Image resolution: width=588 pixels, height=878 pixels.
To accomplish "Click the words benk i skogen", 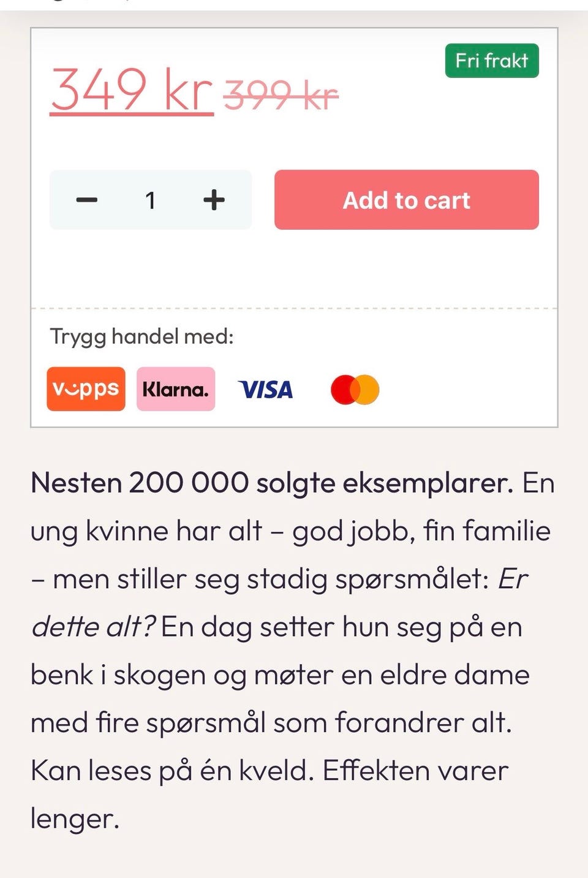I will point(118,675).
